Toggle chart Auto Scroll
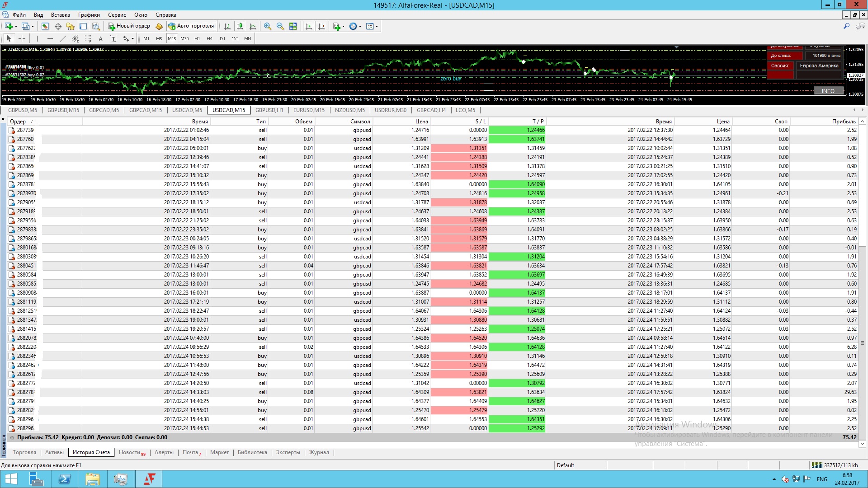This screenshot has height=488, width=868. (309, 26)
